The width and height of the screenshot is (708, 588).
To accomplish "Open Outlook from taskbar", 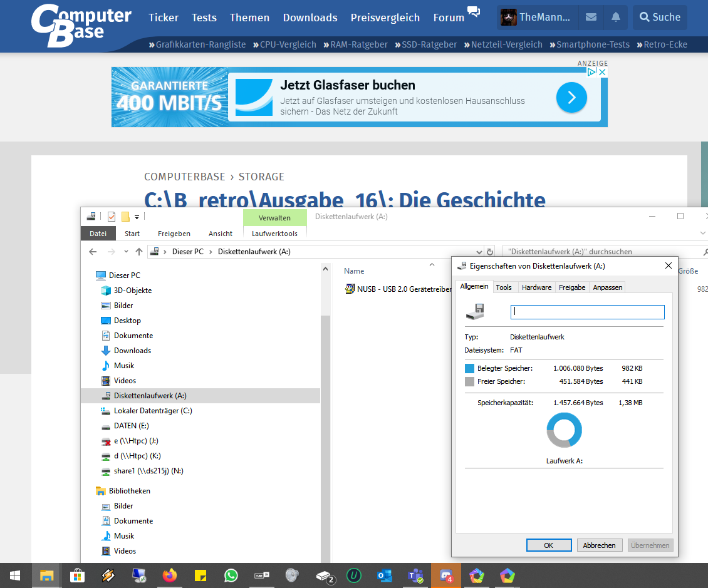I will tap(385, 576).
